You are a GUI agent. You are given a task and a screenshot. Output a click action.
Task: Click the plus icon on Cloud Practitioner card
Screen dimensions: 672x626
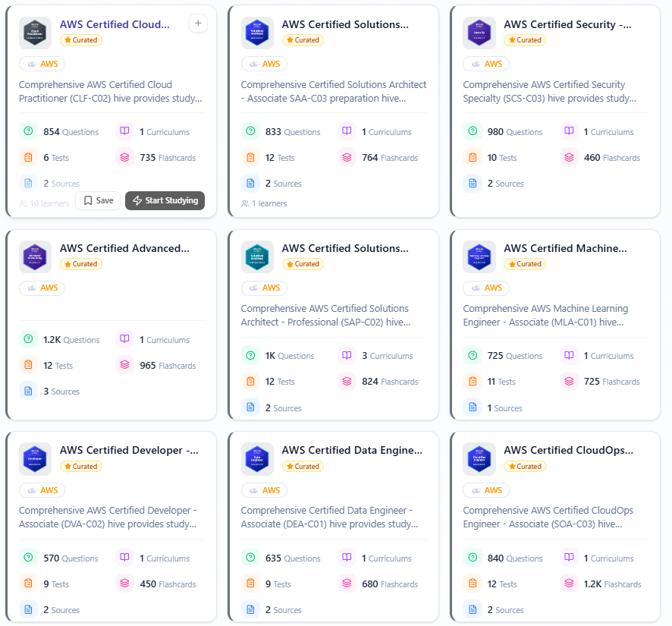coord(198,24)
